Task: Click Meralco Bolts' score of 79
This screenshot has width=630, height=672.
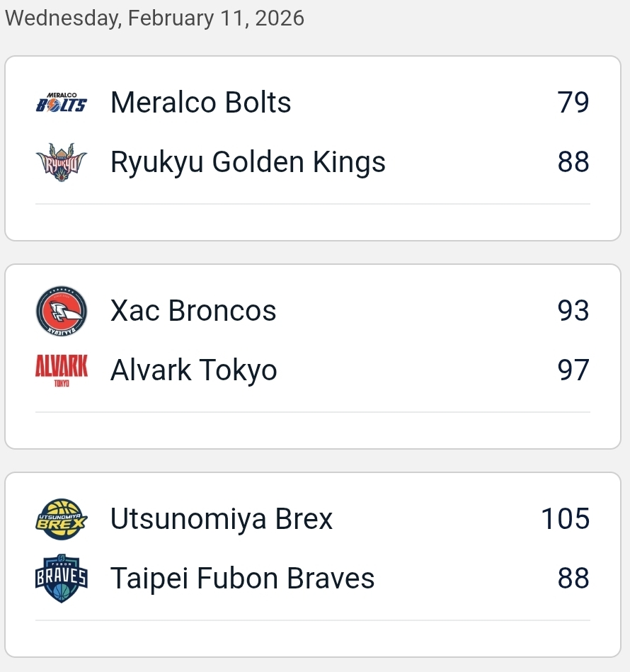Action: 573,103
